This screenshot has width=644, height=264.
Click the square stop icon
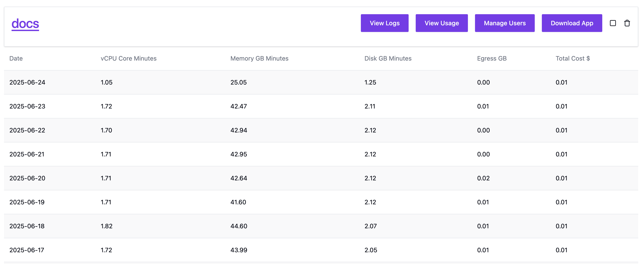click(x=612, y=23)
